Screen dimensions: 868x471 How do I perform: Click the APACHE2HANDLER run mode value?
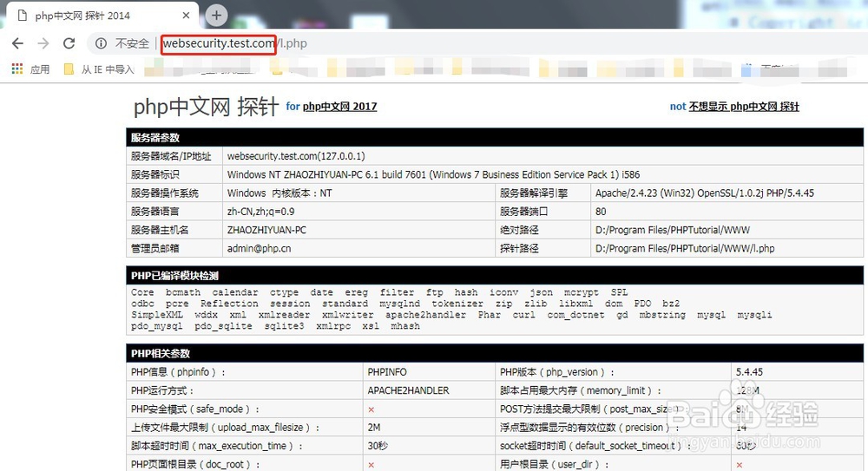point(408,390)
